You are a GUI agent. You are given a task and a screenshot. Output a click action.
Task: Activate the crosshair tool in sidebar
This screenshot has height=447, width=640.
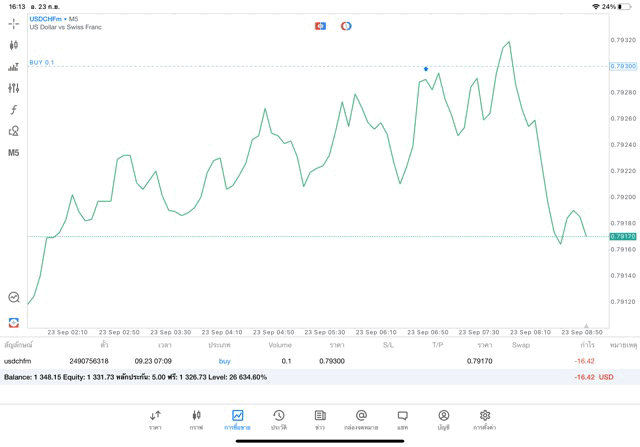[13, 23]
